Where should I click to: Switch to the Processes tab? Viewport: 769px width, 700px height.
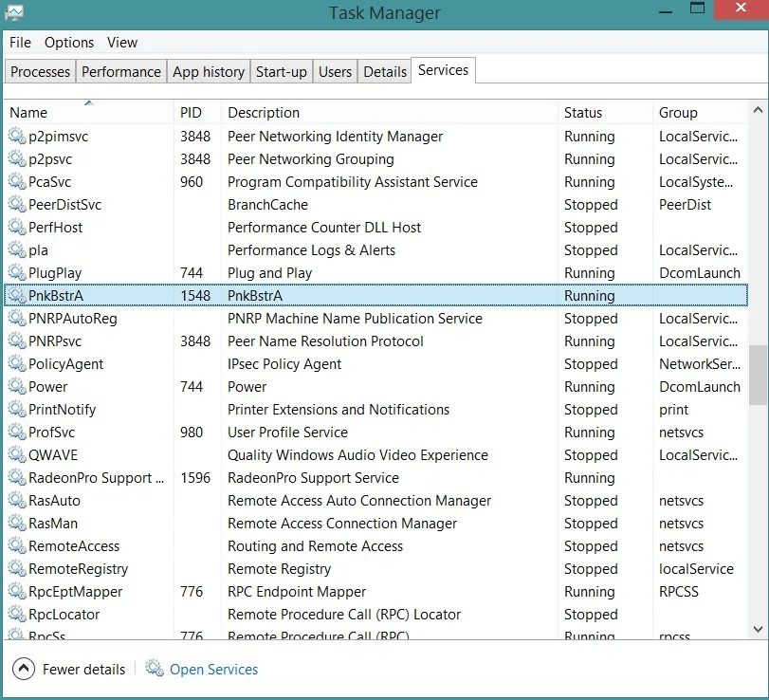(40, 72)
